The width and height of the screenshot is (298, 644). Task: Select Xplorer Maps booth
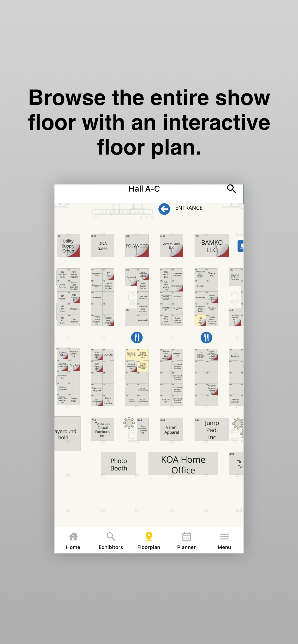pyautogui.click(x=74, y=399)
